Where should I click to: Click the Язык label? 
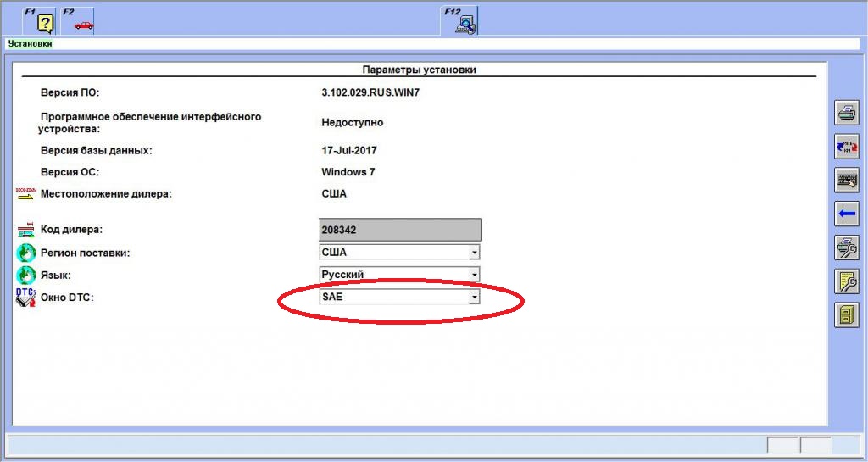pos(55,275)
